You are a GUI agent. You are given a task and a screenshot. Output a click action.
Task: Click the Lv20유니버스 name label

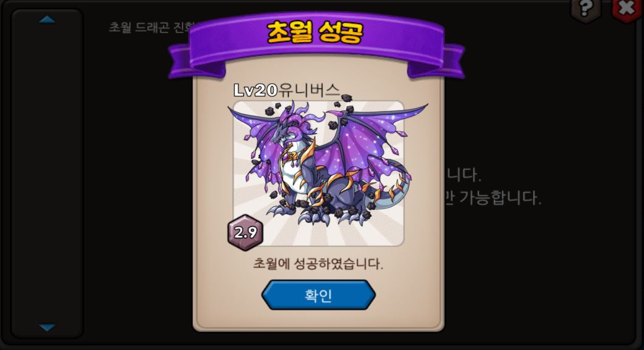tap(287, 90)
